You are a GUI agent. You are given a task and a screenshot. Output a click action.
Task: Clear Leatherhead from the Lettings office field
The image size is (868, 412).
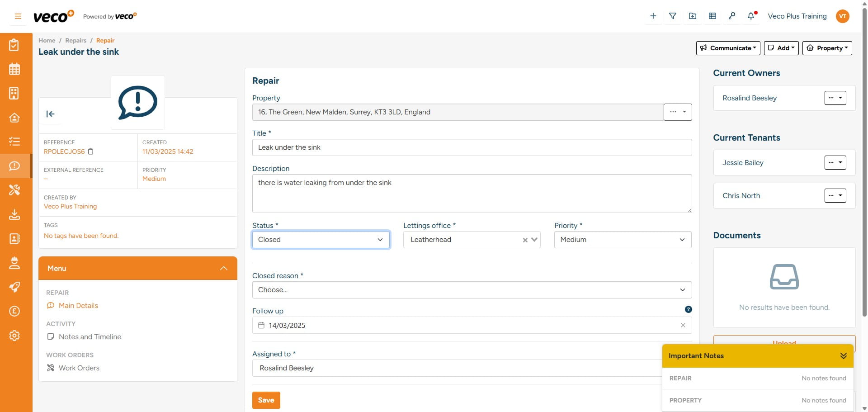point(524,240)
